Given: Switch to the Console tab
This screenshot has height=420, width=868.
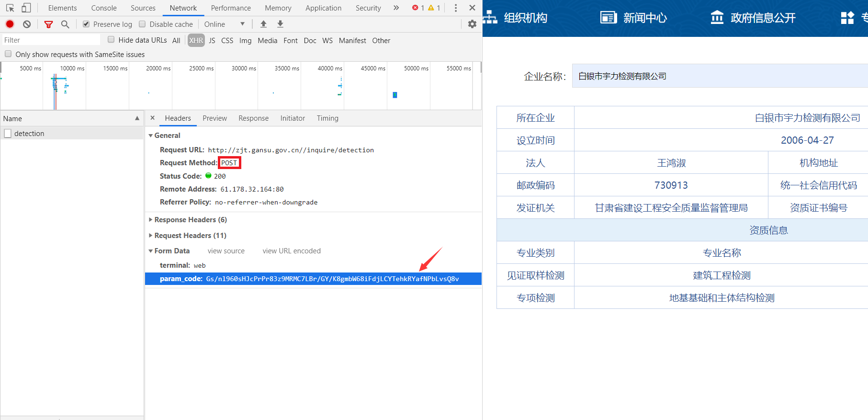Looking at the screenshot, I should 104,8.
